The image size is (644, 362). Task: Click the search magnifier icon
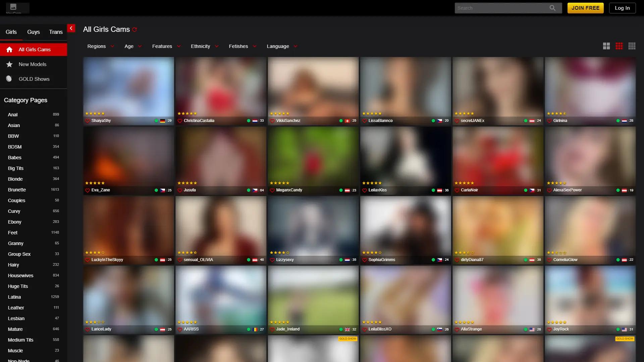click(552, 8)
